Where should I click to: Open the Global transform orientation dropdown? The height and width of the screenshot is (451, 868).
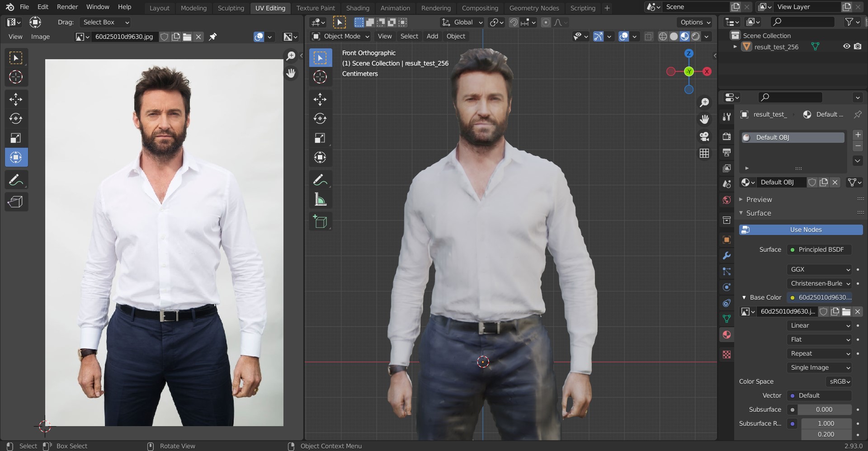point(462,22)
